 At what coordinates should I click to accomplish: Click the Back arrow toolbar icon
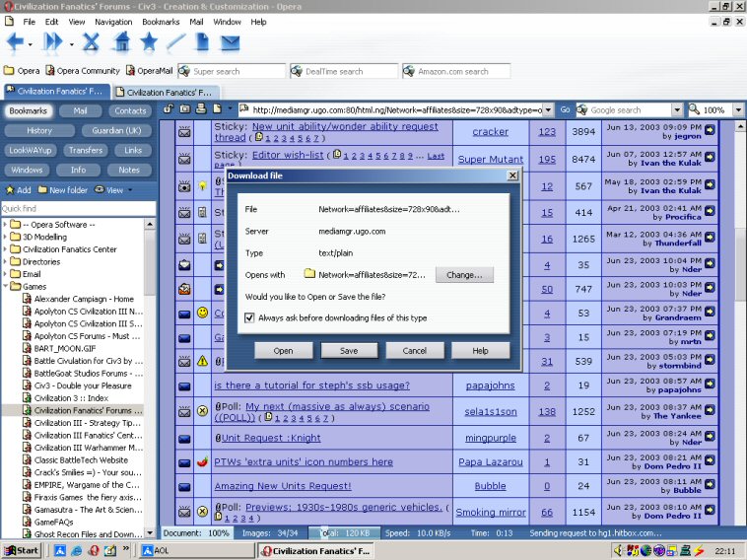coord(15,42)
